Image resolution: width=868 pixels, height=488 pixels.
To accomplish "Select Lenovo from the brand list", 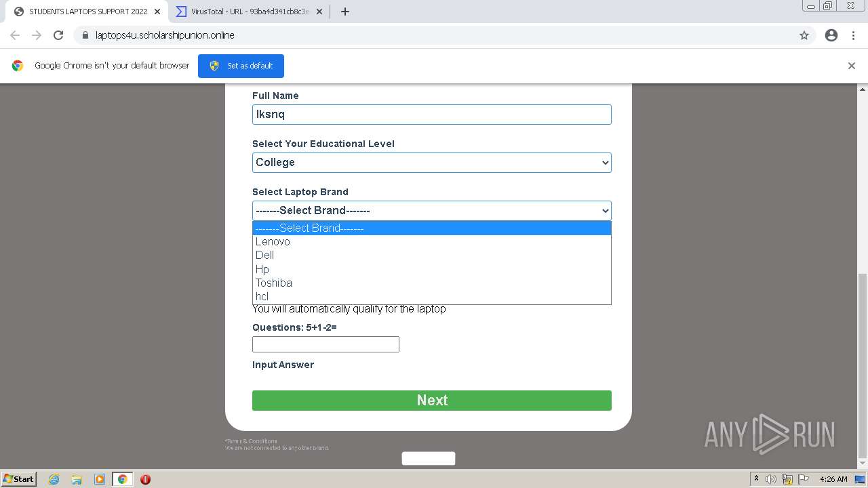I will [x=432, y=242].
